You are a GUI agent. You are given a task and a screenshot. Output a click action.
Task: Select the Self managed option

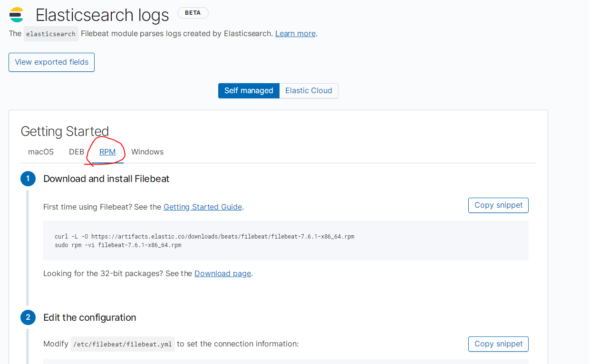tap(249, 90)
